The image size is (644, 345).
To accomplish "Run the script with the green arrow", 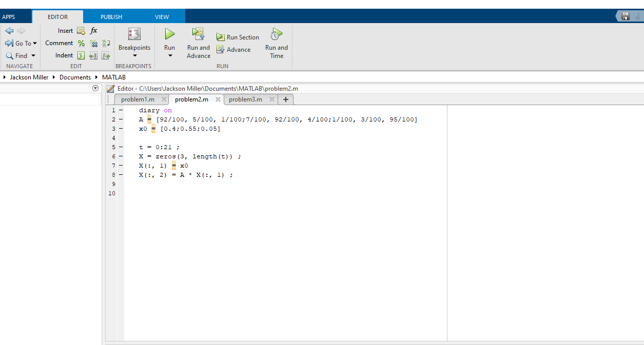I will pos(170,34).
